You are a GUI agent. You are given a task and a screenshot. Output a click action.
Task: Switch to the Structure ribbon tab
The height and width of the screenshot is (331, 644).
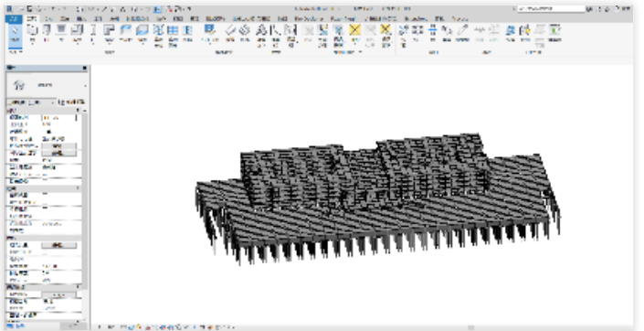pyautogui.click(x=48, y=18)
